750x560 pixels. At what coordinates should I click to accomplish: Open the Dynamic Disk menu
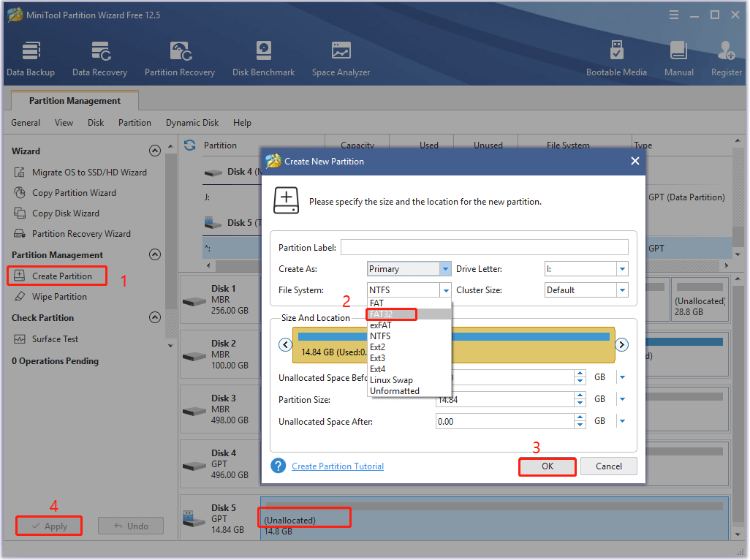click(x=192, y=123)
